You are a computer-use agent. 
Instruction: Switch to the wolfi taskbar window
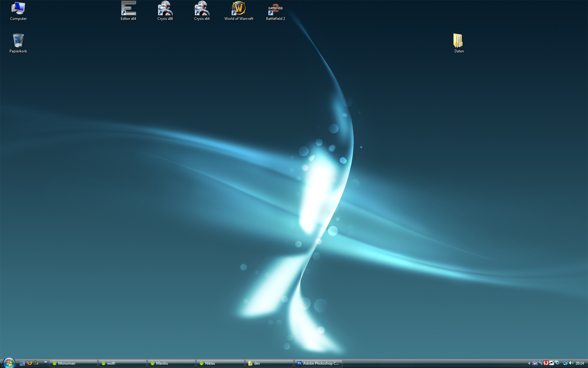pos(123,363)
